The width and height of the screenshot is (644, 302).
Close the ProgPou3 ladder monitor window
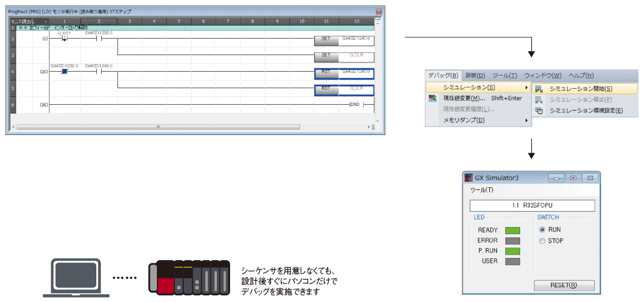pyautogui.click(x=379, y=12)
